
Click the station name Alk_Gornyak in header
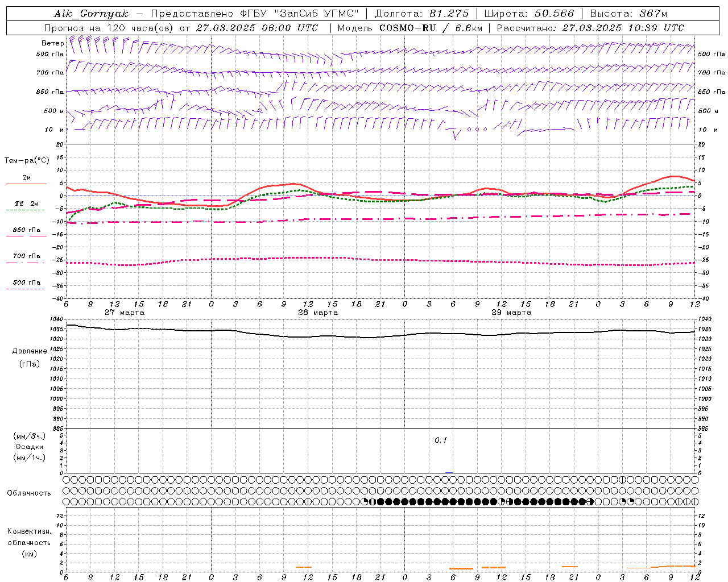pyautogui.click(x=92, y=14)
